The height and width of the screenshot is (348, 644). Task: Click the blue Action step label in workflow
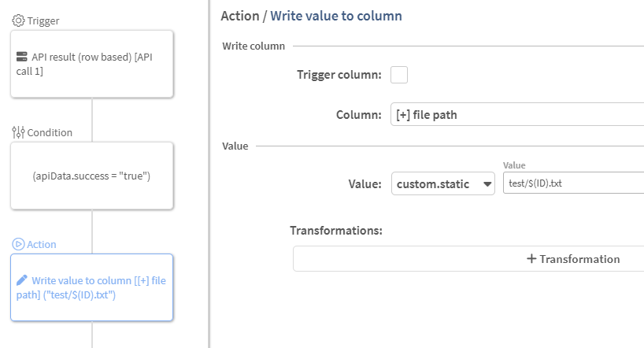coord(42,244)
